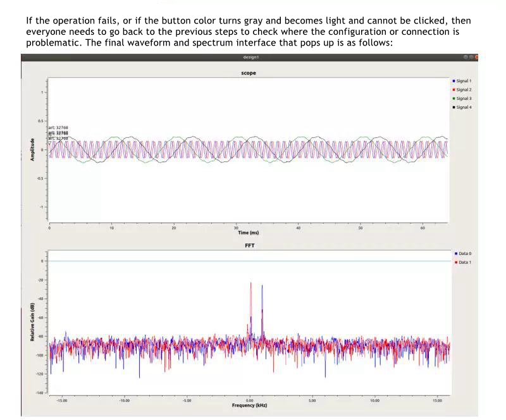Click the blue Signal 1 color marker
The width and height of the screenshot is (506, 420).
[454, 81]
